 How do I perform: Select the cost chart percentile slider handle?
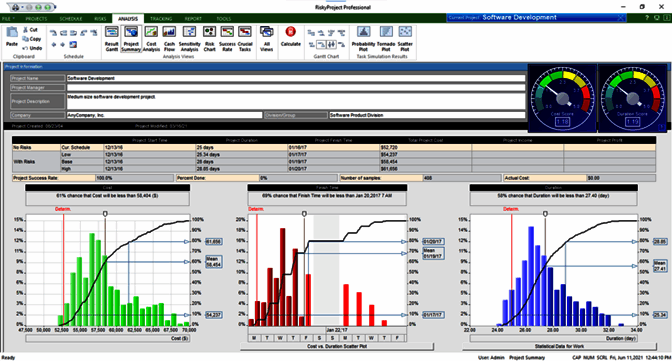click(105, 214)
